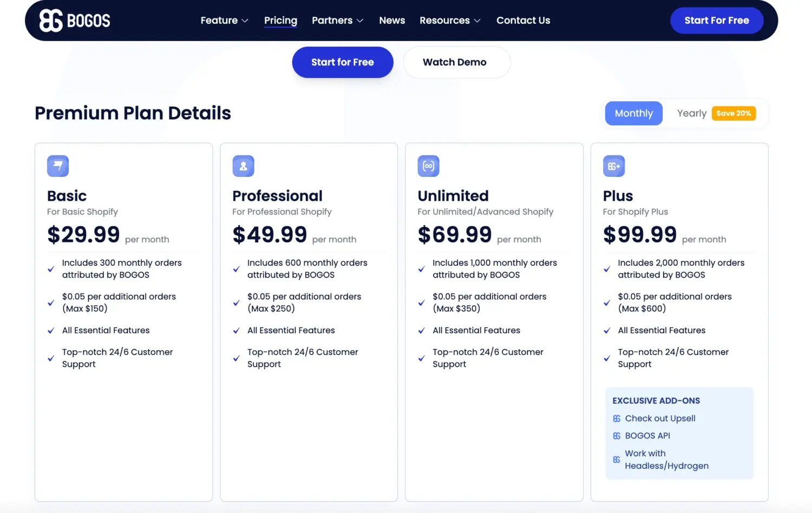Select the Monthly billing option

pyautogui.click(x=633, y=113)
